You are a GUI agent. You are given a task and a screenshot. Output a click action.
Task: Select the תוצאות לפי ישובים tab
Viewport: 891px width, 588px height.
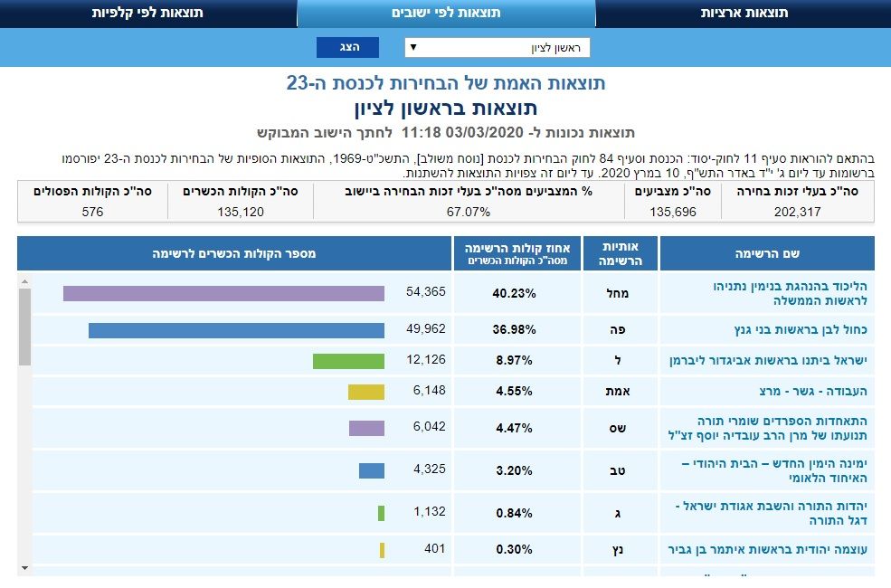click(446, 14)
